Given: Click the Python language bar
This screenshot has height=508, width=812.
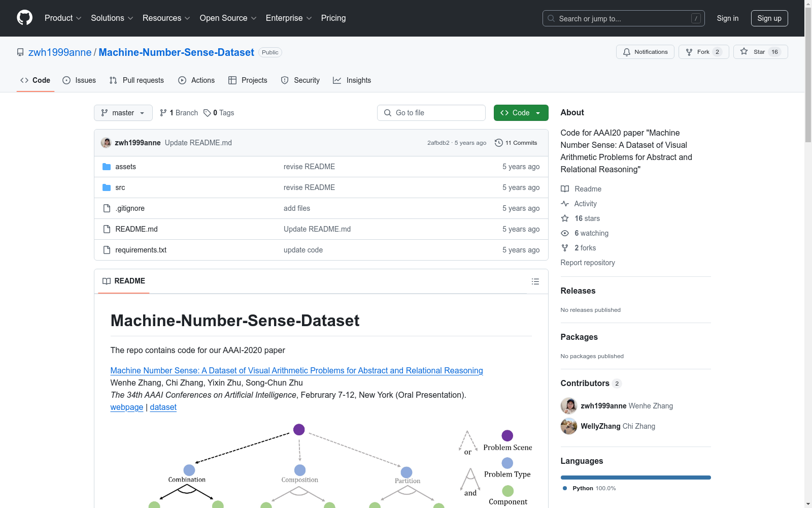Looking at the screenshot, I should (635, 478).
